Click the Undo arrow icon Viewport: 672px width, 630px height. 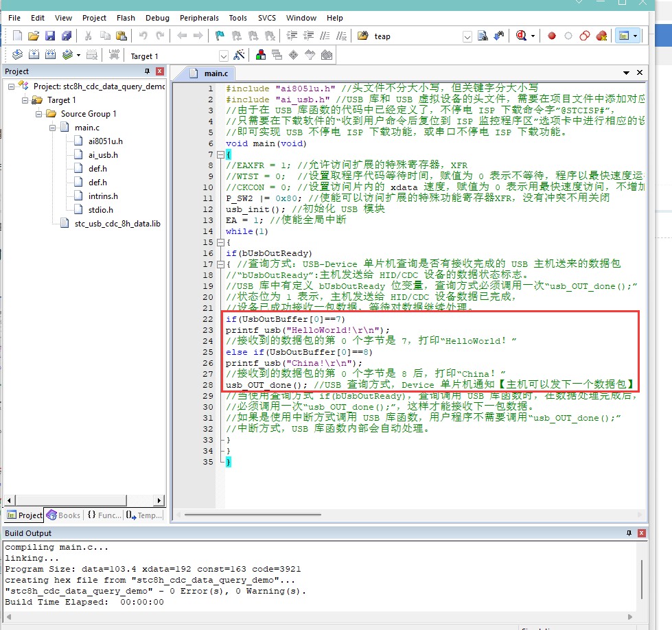(143, 36)
